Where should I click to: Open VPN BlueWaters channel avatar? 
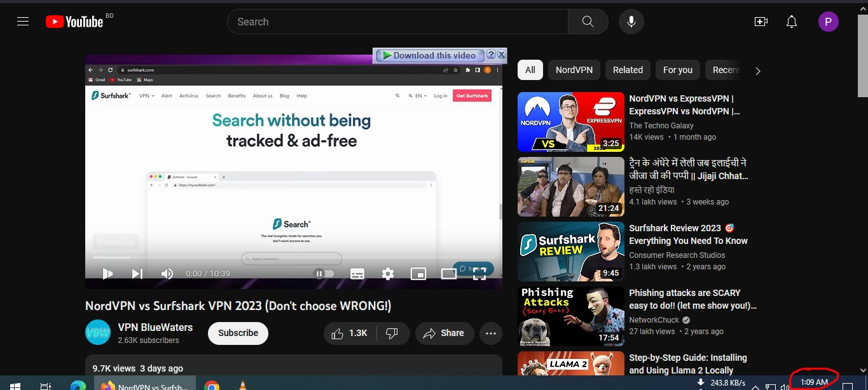point(98,332)
